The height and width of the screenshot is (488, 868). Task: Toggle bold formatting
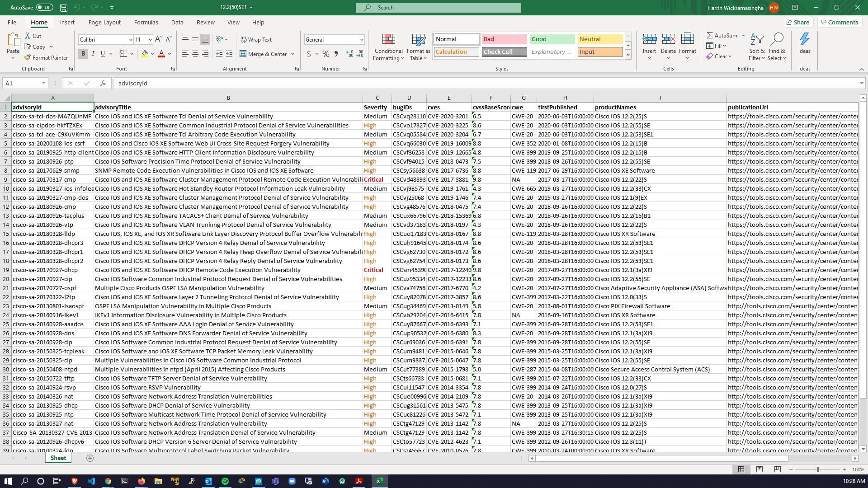click(x=83, y=53)
